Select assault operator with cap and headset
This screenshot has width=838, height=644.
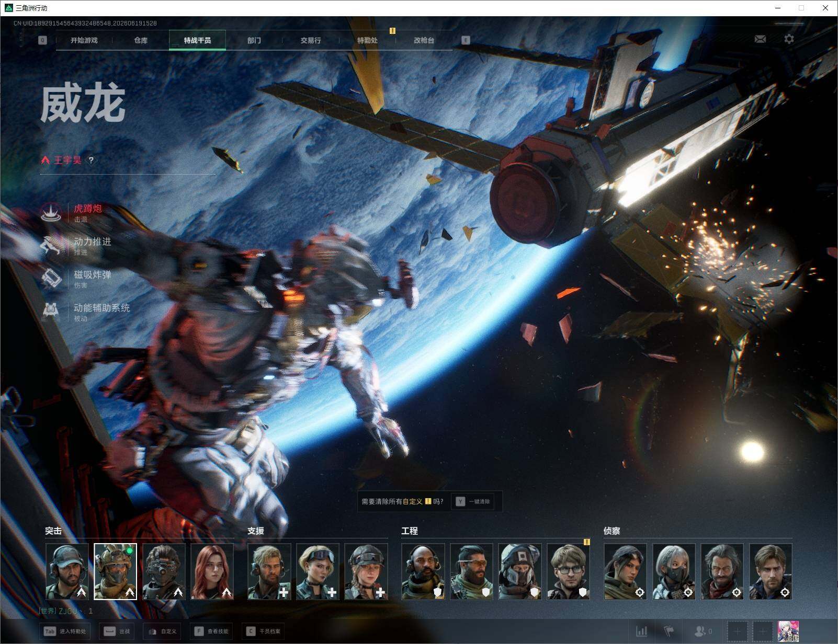67,571
